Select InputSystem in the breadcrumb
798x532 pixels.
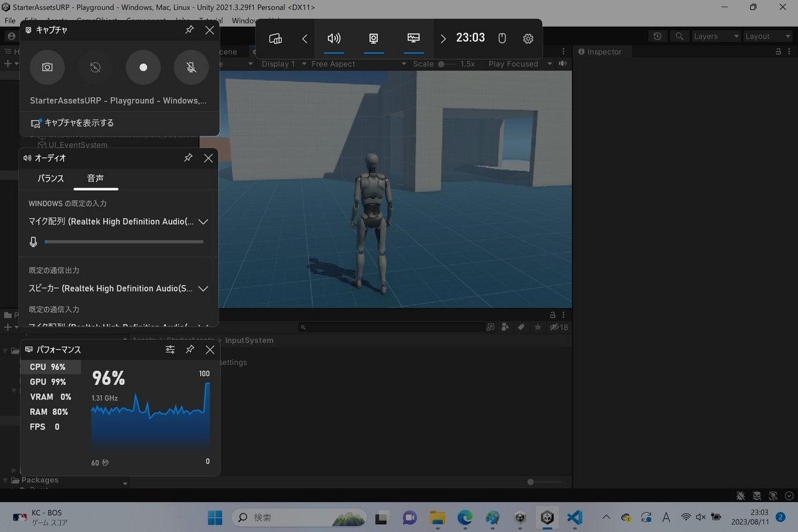point(249,340)
